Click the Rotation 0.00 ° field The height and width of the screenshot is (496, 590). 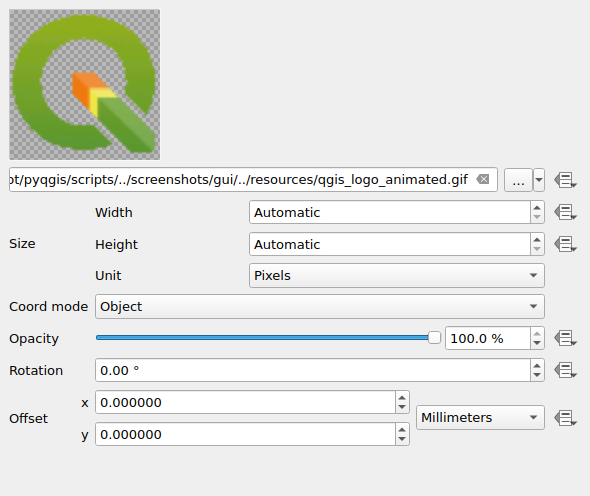click(313, 370)
